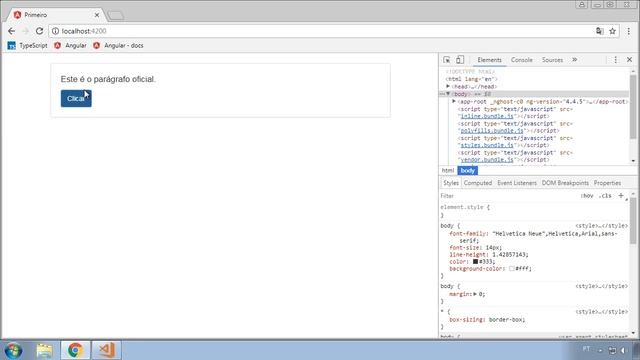Click Chrome icon in the taskbar
Viewport: 640px width, 360px height.
click(75, 350)
